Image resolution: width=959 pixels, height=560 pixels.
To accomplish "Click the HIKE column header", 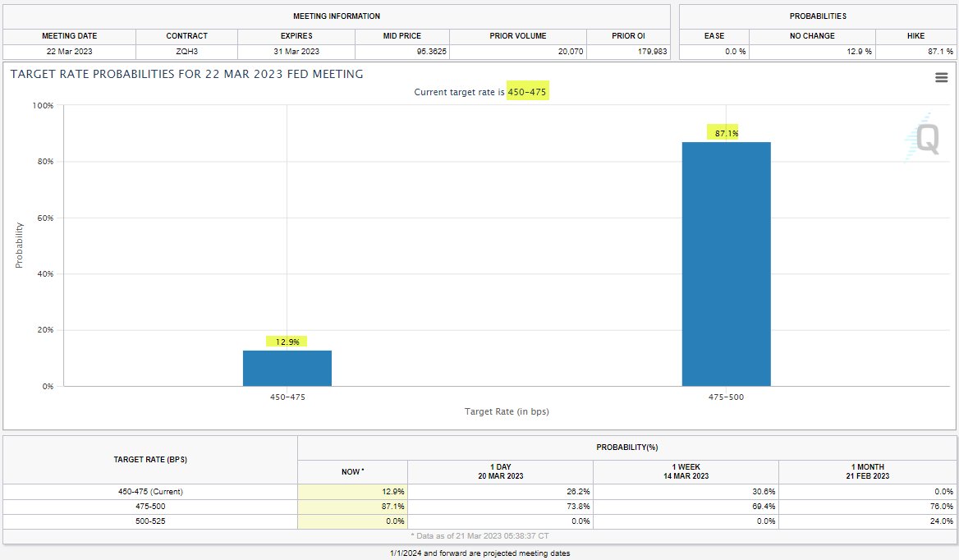I will click(915, 36).
